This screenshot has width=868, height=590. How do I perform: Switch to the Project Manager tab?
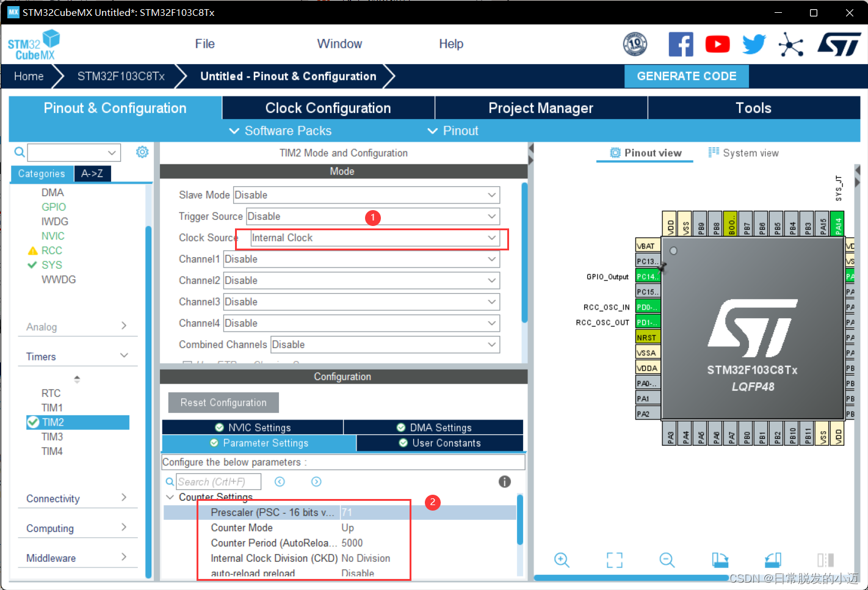pos(541,108)
